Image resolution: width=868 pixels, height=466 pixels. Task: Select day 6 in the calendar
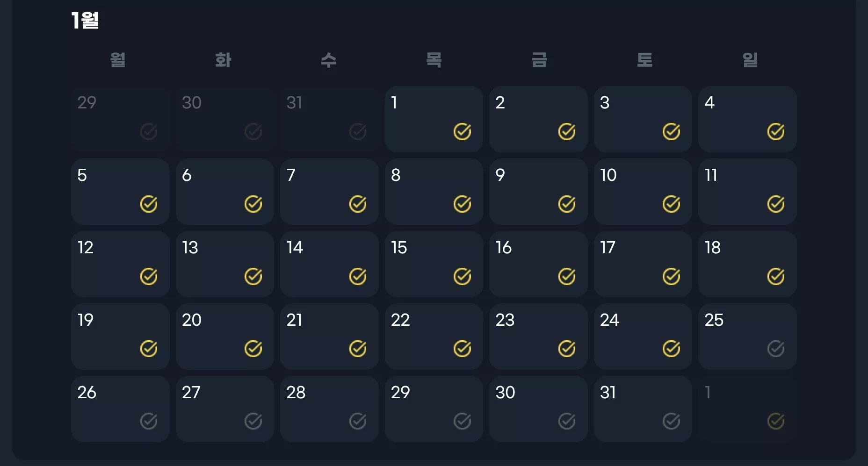(x=225, y=192)
